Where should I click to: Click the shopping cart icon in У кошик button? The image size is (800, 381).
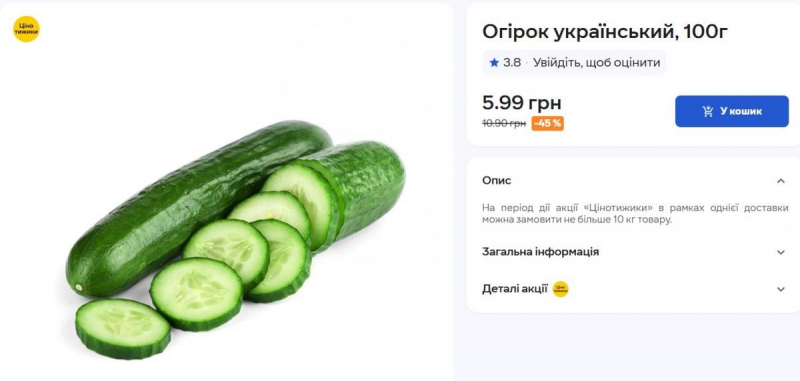708,111
